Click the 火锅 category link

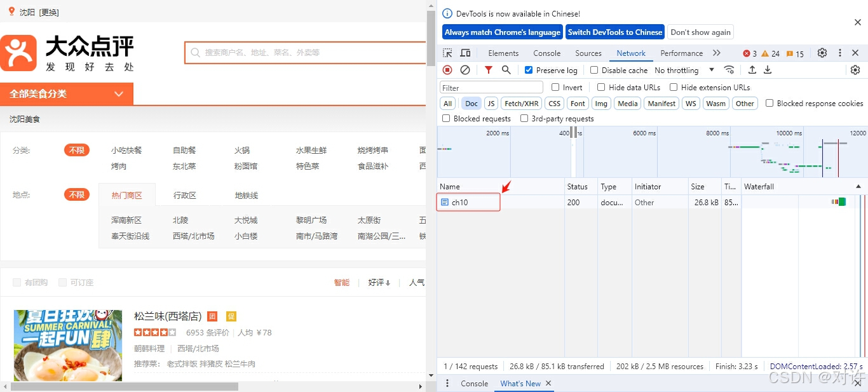242,151
